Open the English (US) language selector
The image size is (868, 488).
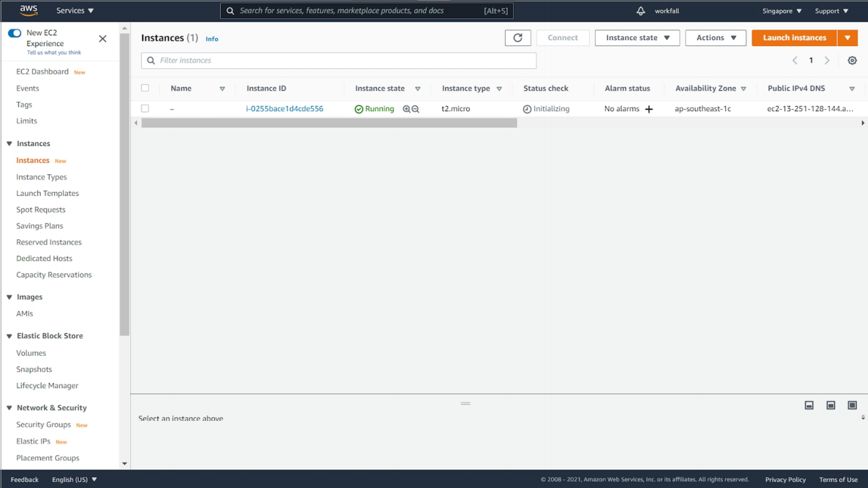(x=74, y=479)
